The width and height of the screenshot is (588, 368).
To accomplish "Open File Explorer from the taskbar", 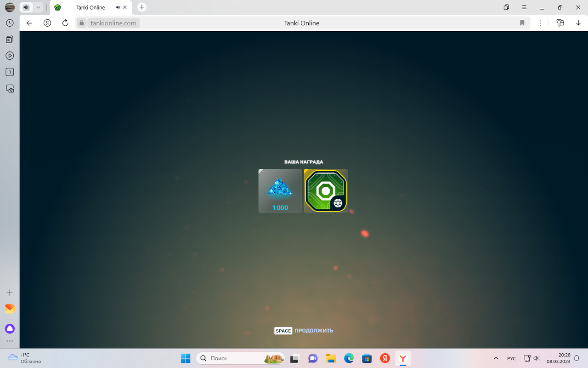I will [x=331, y=358].
